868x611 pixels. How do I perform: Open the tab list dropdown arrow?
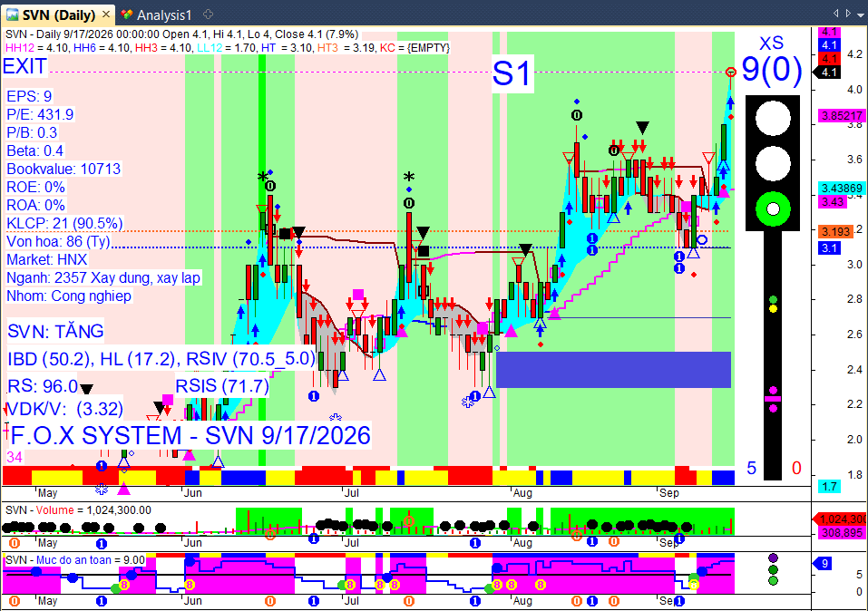(860, 14)
